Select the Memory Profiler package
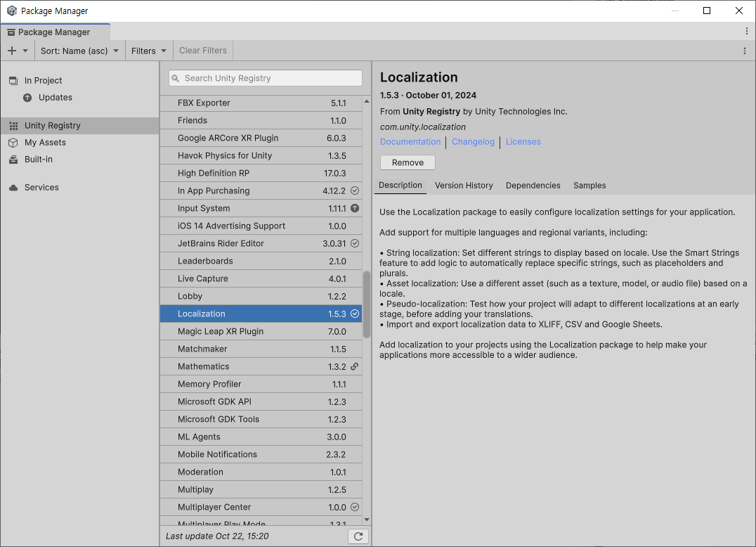Image resolution: width=756 pixels, height=547 pixels. 261,385
